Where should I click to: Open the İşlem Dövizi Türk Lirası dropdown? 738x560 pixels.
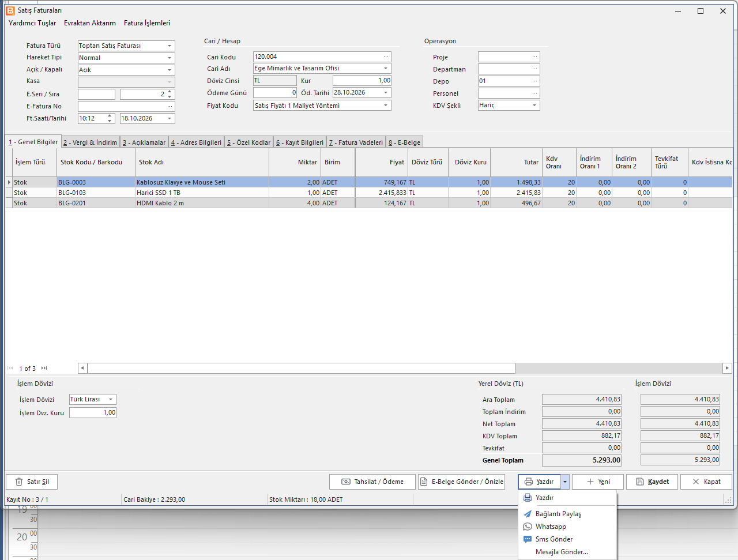tap(111, 399)
